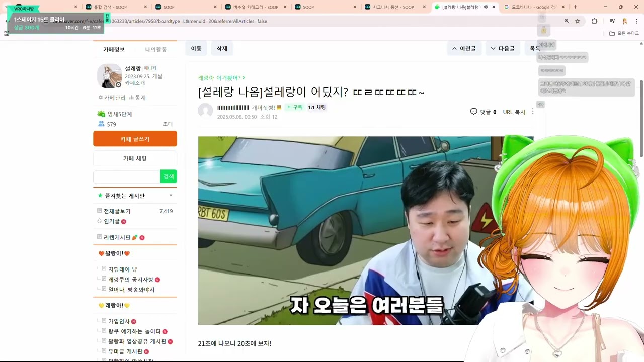Click the page zoom magnifier icon
Screen dimensions: 644x362
(x=567, y=21)
